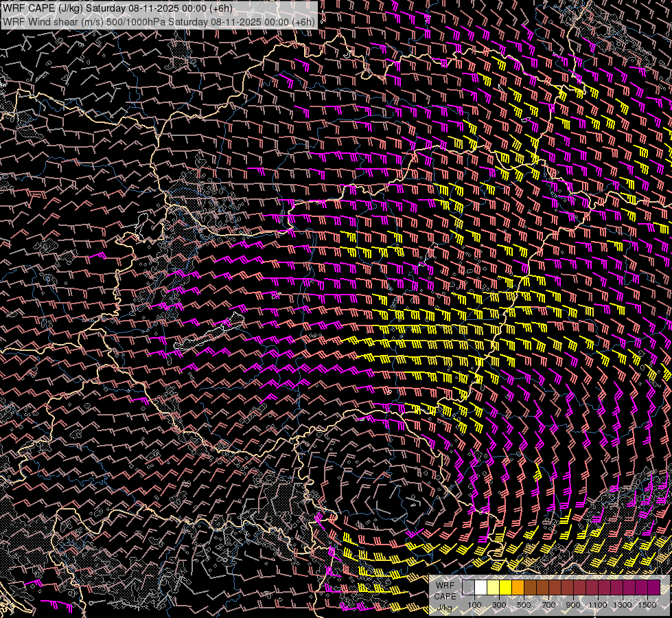This screenshot has width=672, height=618.
Task: Click the white CAPE legend swatch
Action: (480, 588)
